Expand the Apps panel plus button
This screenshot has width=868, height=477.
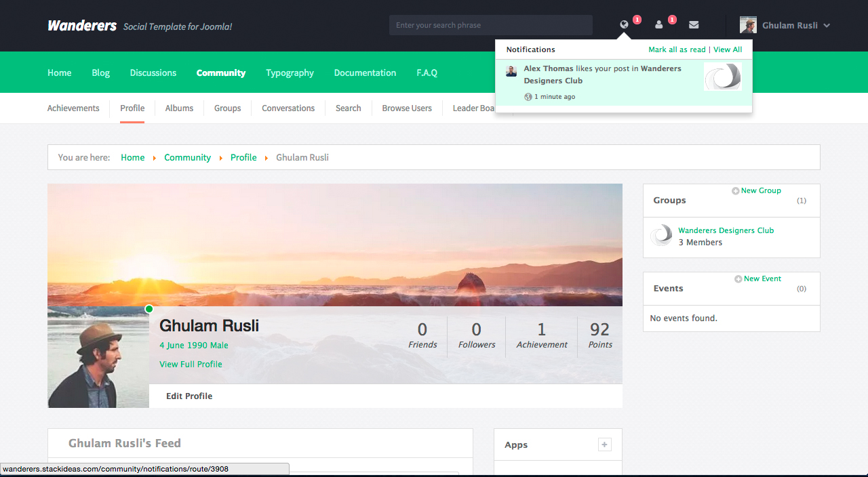[605, 444]
